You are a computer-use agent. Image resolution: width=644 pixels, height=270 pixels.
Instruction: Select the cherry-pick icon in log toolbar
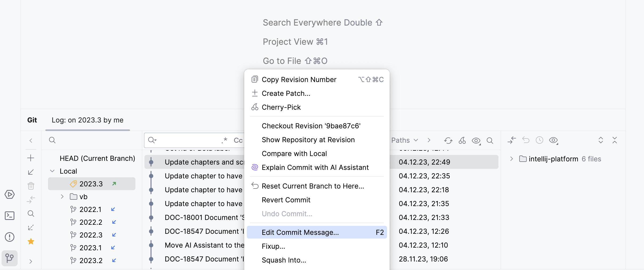tap(462, 140)
